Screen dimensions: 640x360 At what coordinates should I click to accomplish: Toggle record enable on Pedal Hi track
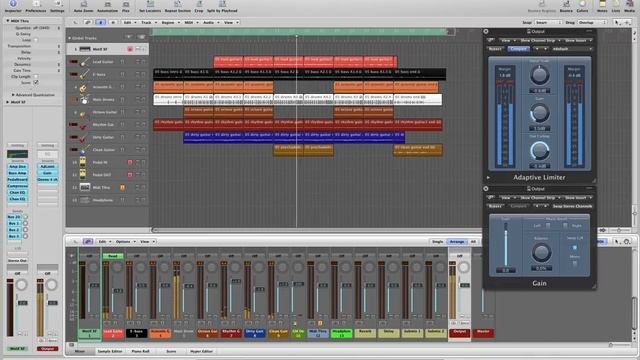tap(130, 162)
